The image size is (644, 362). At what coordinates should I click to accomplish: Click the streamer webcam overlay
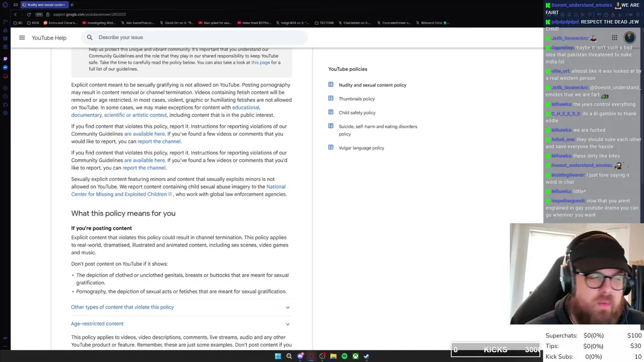pyautogui.click(x=577, y=274)
